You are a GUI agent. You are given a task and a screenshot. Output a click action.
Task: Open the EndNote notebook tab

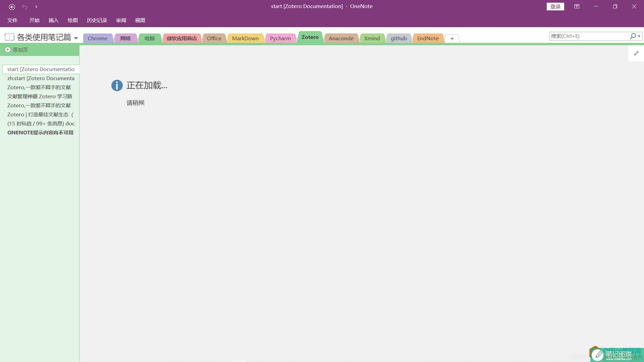428,38
